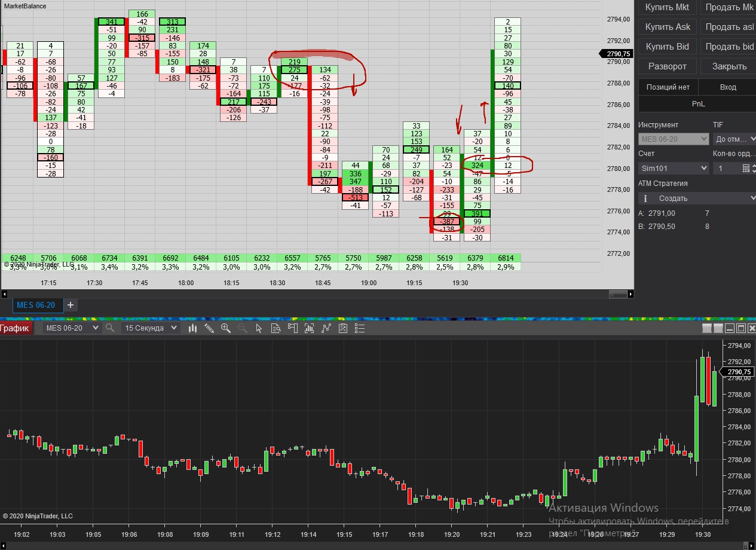This screenshot has height=550, width=756.
Task: Click the footprint horizontal scrollbar thumb
Action: coord(617,294)
